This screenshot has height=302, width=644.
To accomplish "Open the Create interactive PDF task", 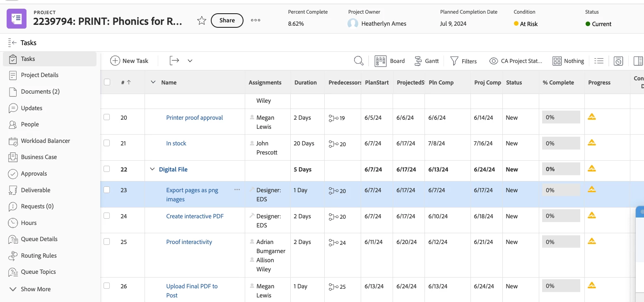I will 195,216.
